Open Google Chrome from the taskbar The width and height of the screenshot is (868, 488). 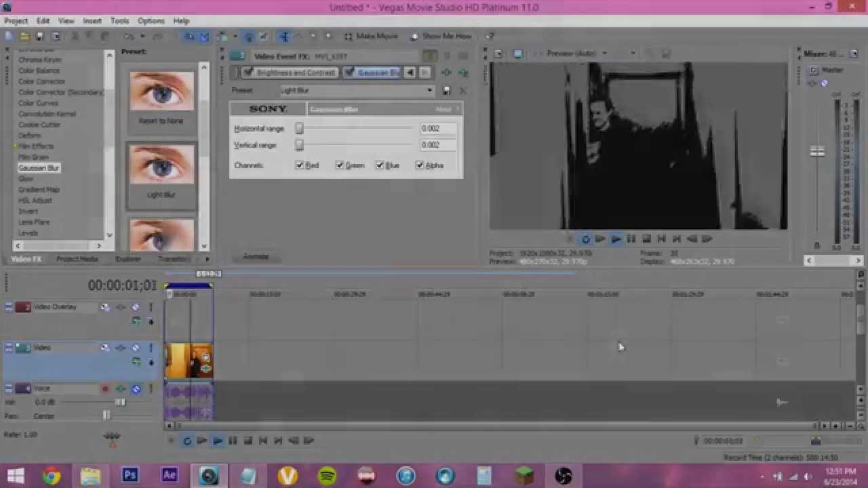pyautogui.click(x=52, y=476)
